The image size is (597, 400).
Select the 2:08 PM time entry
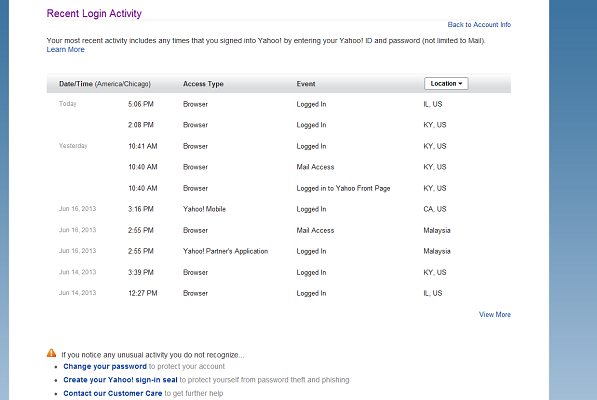140,125
